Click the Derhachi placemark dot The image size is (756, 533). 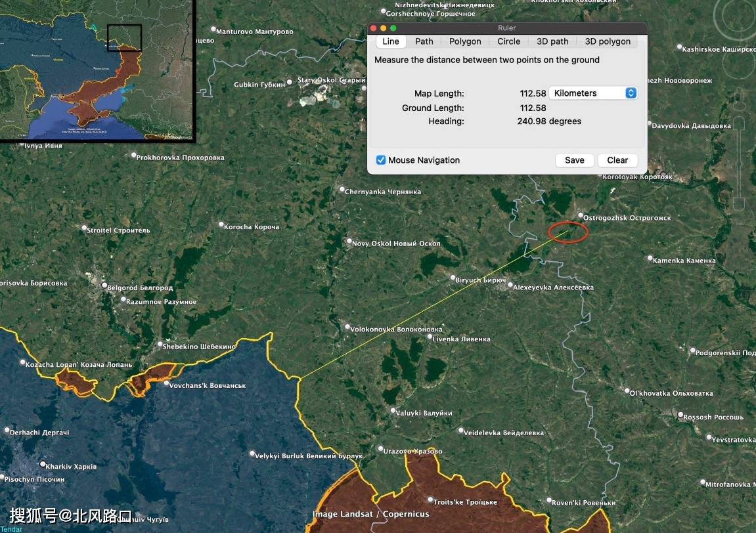[7, 430]
